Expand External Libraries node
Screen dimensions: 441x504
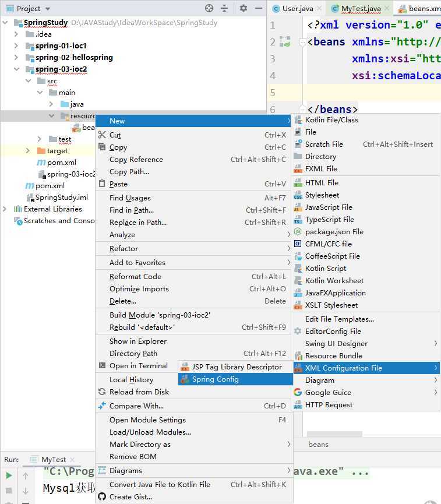click(x=5, y=209)
